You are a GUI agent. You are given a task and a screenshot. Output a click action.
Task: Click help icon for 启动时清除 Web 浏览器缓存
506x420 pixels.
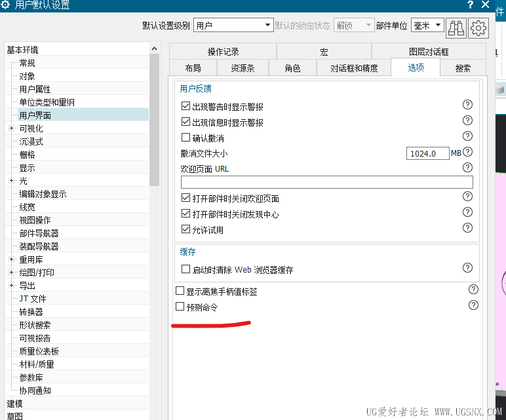click(x=467, y=268)
